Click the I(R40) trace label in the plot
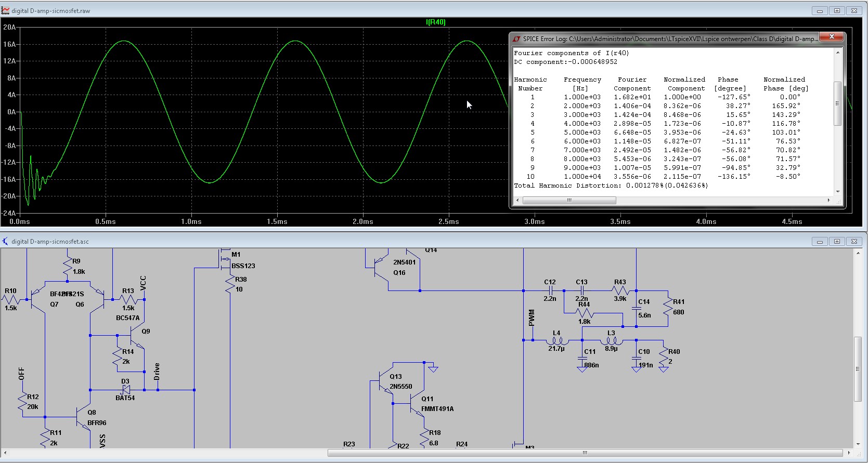 436,22
